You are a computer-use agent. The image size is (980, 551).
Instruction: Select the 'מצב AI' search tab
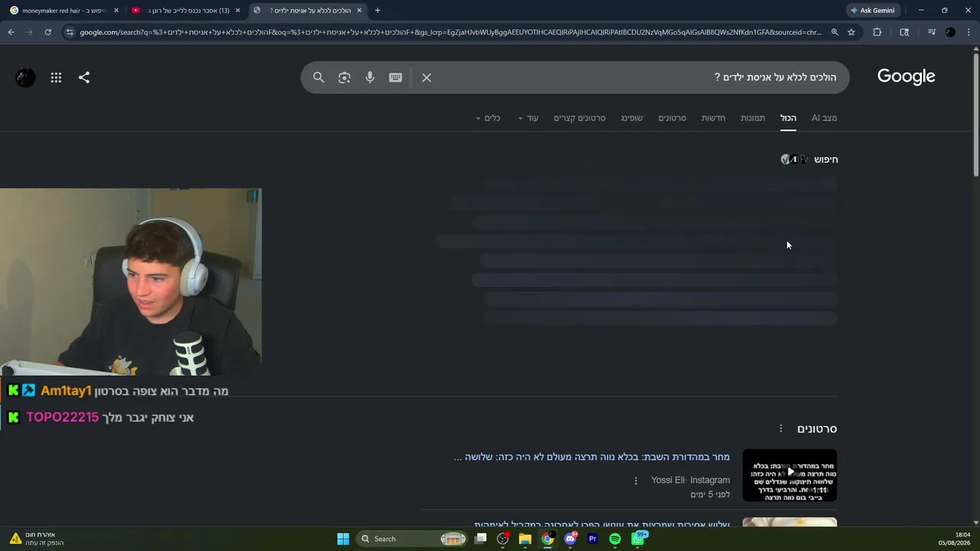tap(825, 118)
